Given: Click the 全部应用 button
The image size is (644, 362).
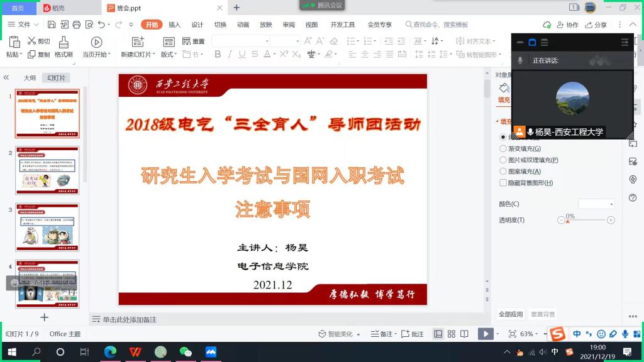Looking at the screenshot, I should click(511, 314).
